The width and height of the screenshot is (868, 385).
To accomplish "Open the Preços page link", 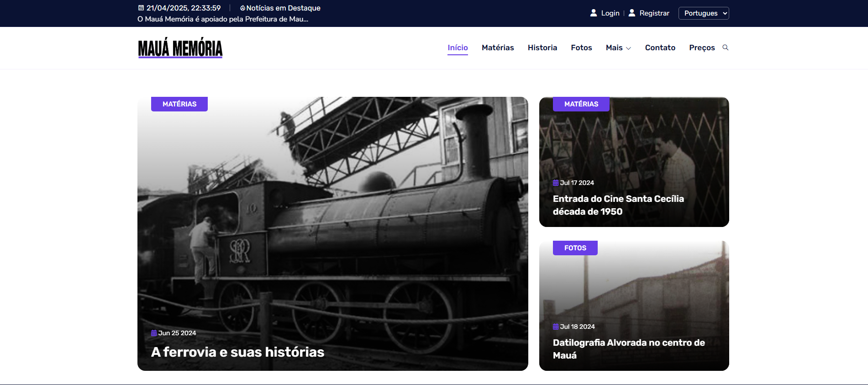I will (702, 47).
